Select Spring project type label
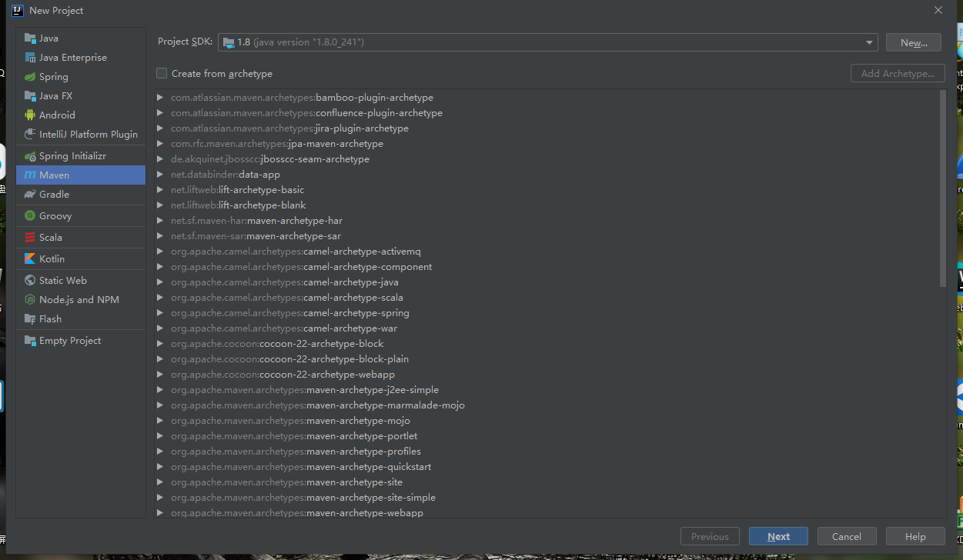 pyautogui.click(x=54, y=77)
